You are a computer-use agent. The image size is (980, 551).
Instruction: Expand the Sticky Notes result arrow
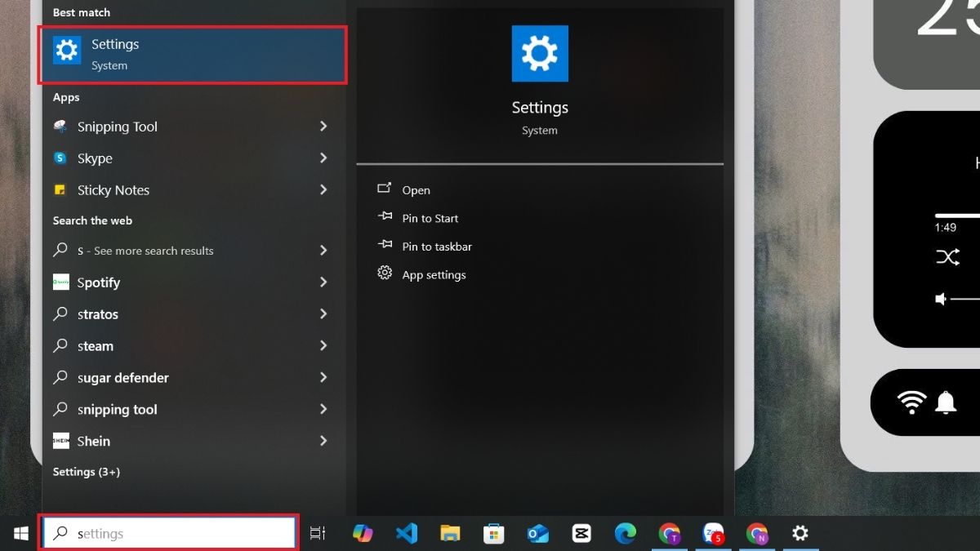pyautogui.click(x=323, y=189)
